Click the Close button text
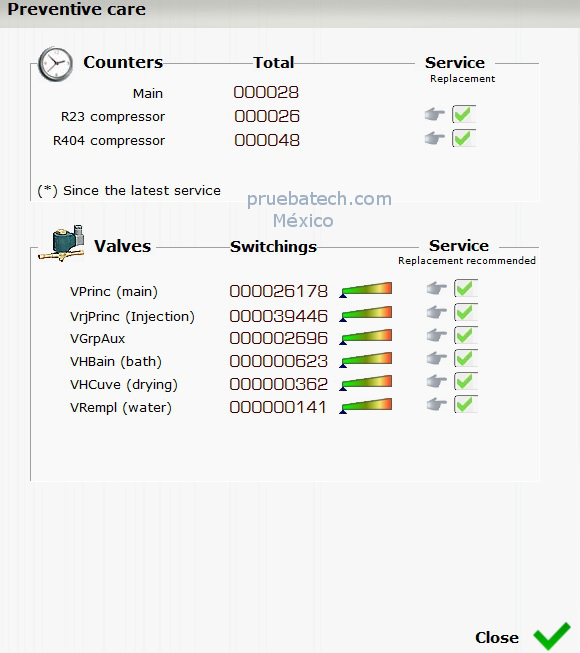The width and height of the screenshot is (580, 653). [x=497, y=638]
